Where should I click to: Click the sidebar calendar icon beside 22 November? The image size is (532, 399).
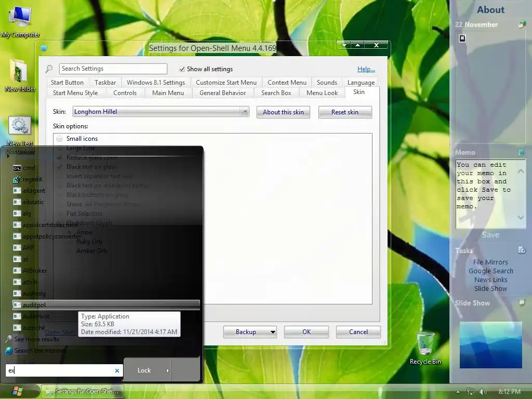(x=522, y=24)
